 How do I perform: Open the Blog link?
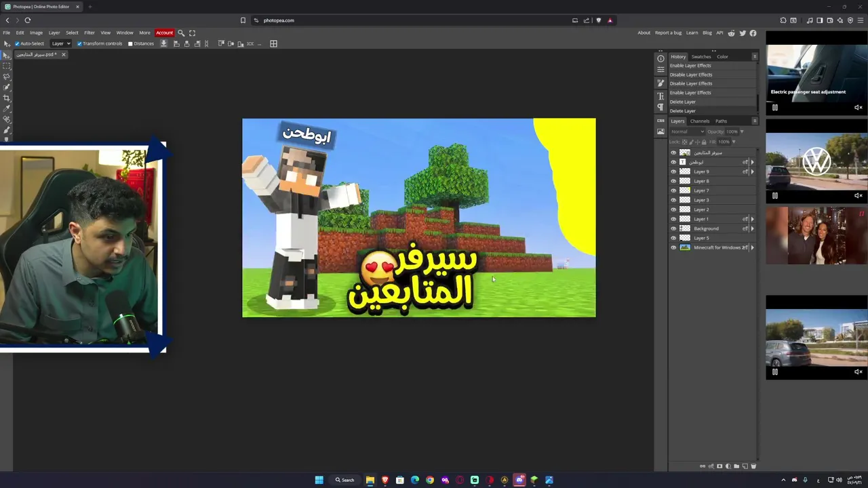click(707, 33)
